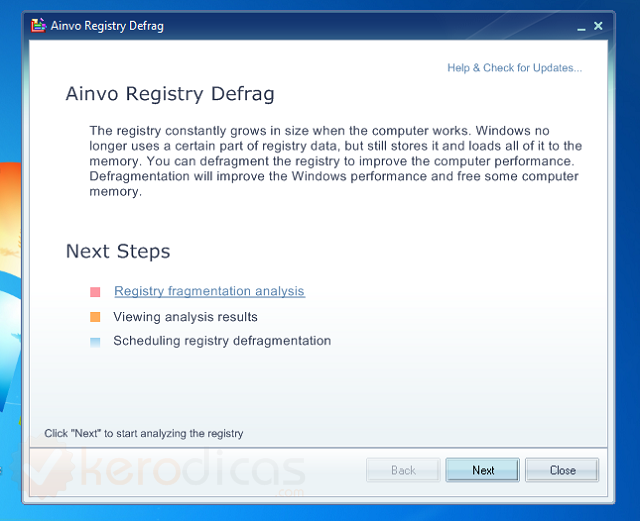The image size is (640, 521).
Task: Select 'Scheduling registry defragmentation' step text
Action: [222, 341]
